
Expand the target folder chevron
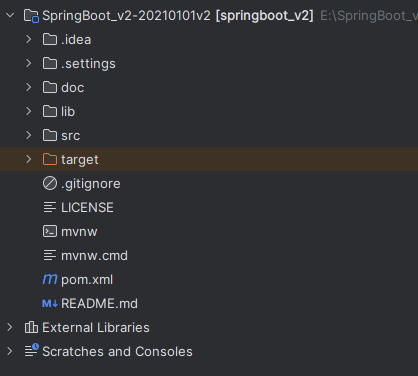pos(29,159)
